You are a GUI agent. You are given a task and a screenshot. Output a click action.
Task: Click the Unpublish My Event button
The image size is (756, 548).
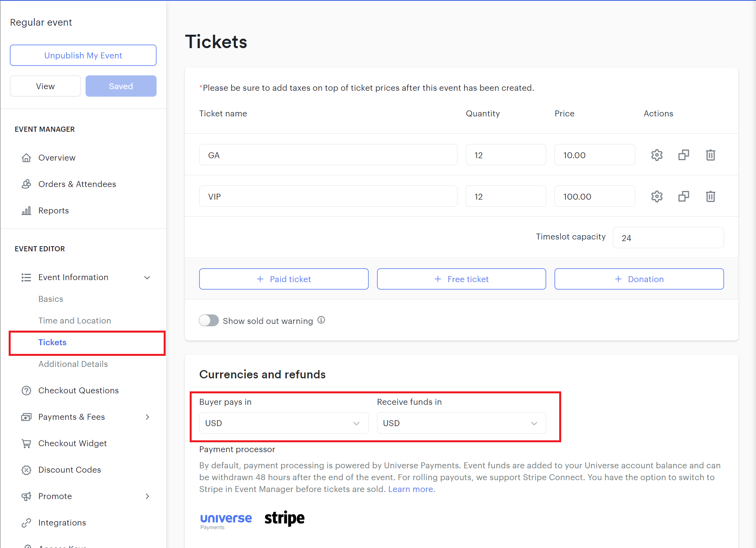point(83,55)
